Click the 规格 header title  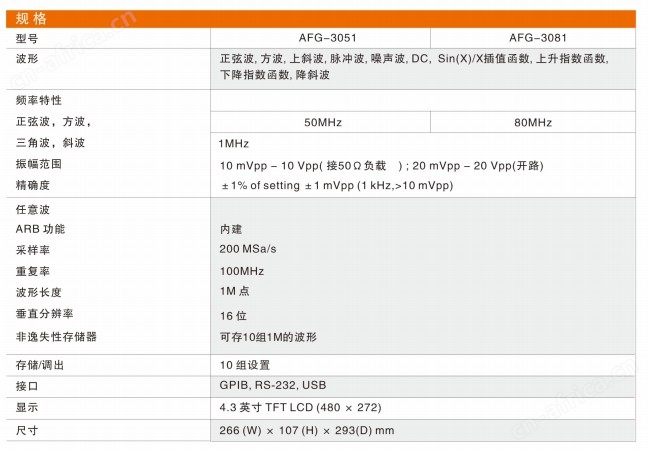[31, 19]
